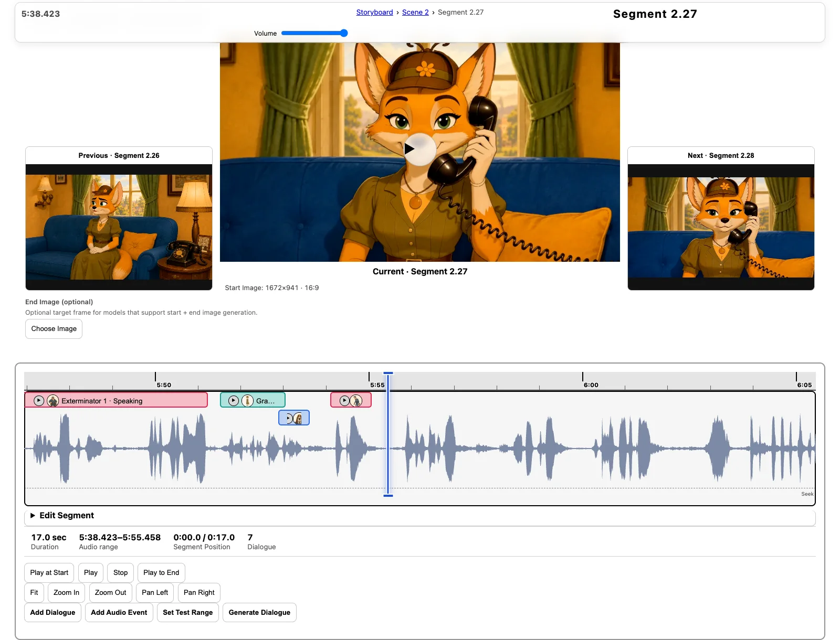Click the Segment Position 0:00.0 / 0:17.0 value
Screen dimensions: 840x640
(x=204, y=537)
